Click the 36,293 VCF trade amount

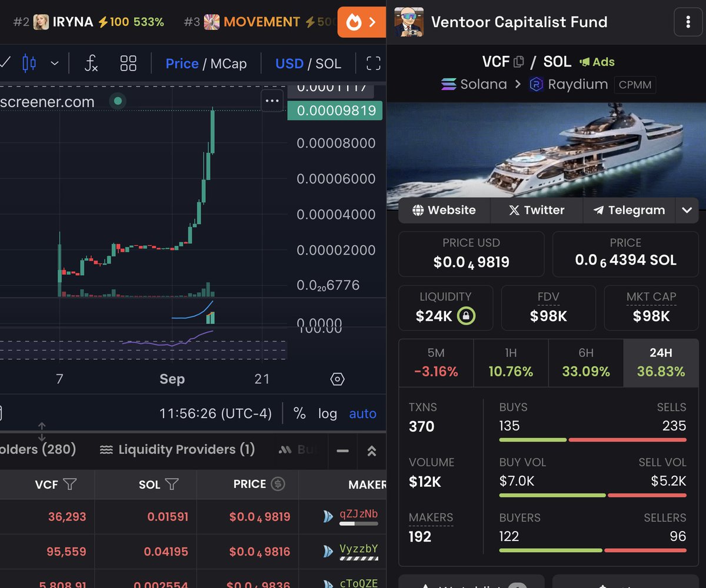(67, 517)
